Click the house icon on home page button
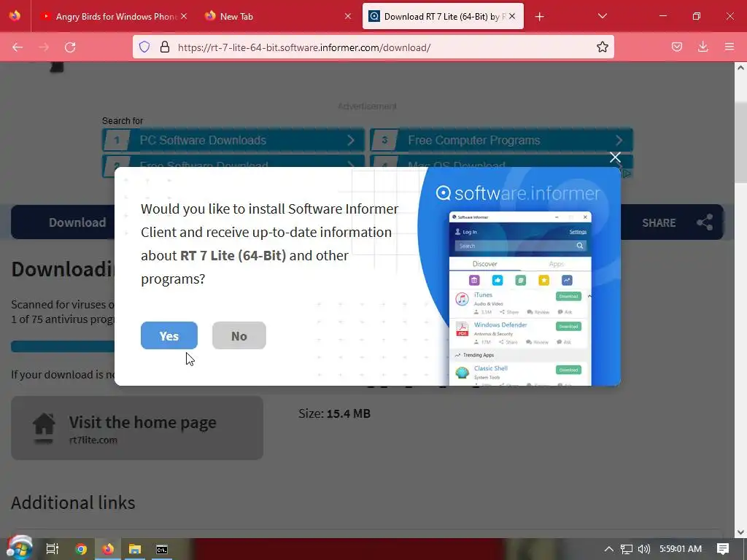Image resolution: width=747 pixels, height=560 pixels. coord(44,428)
